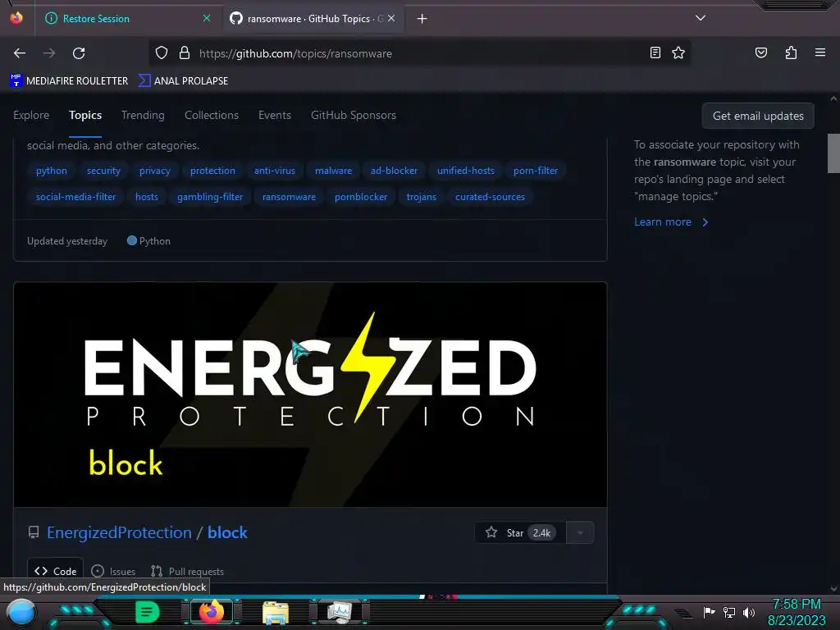This screenshot has width=840, height=630.
Task: Open the tracking protection shield icon
Action: [x=162, y=53]
